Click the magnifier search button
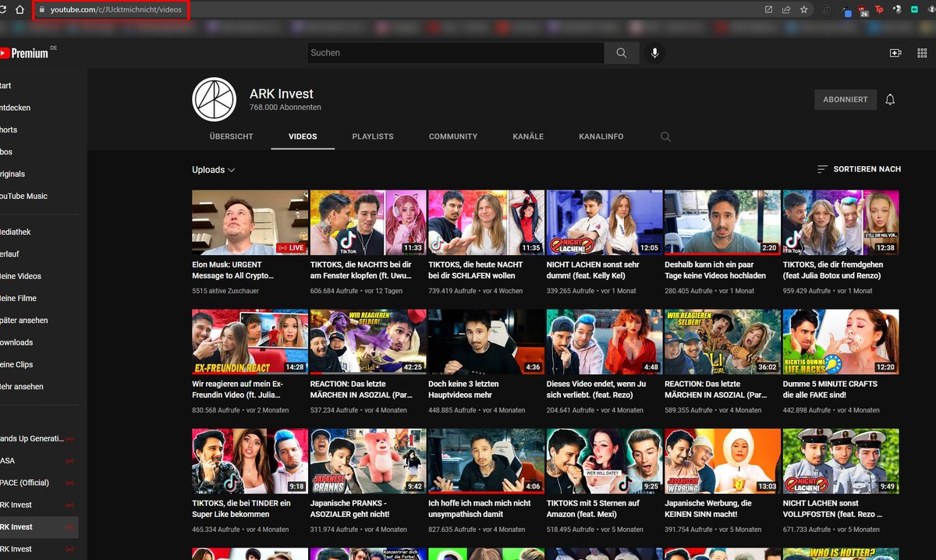The width and height of the screenshot is (936, 560). tap(621, 53)
